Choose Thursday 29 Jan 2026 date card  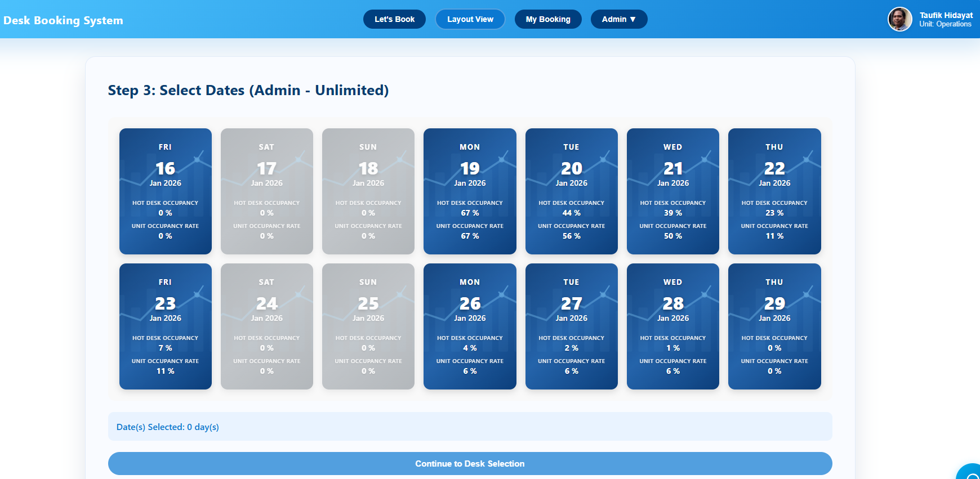point(774,326)
